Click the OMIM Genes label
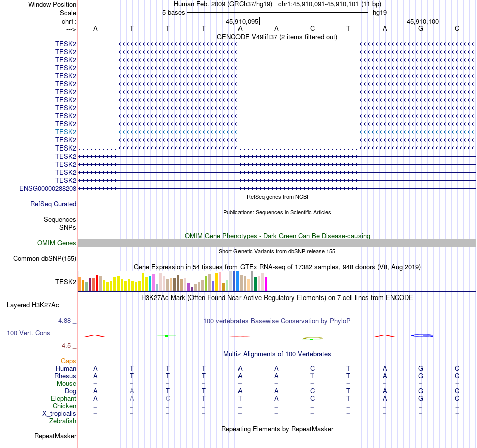This screenshot has width=477, height=448. pyautogui.click(x=57, y=243)
